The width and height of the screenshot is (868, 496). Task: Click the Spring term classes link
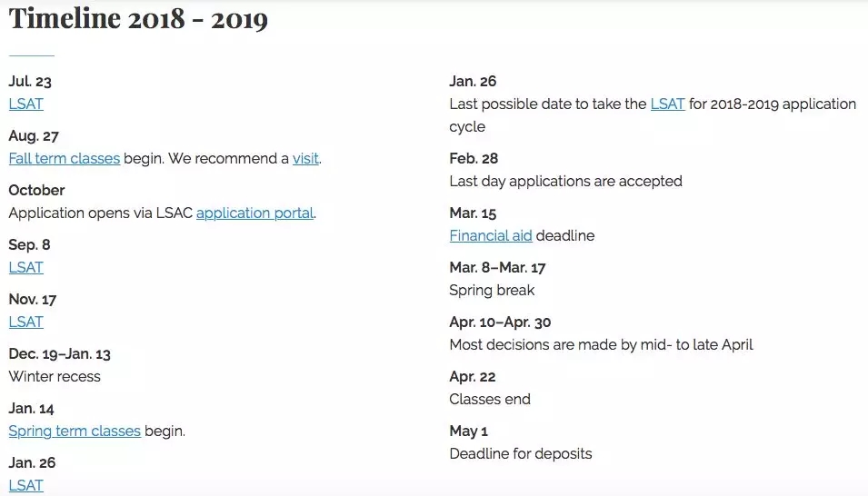click(75, 431)
